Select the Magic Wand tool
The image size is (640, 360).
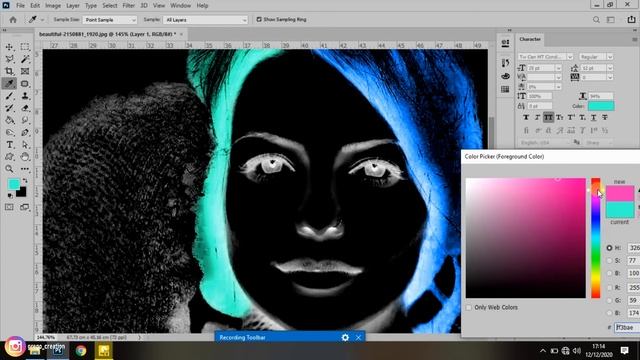click(x=25, y=59)
